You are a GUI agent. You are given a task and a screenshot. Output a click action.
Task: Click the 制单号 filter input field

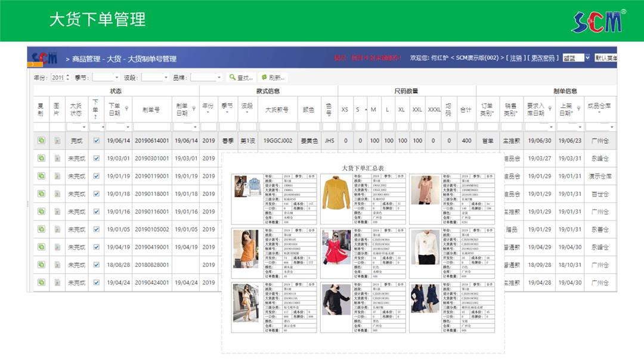151,127
